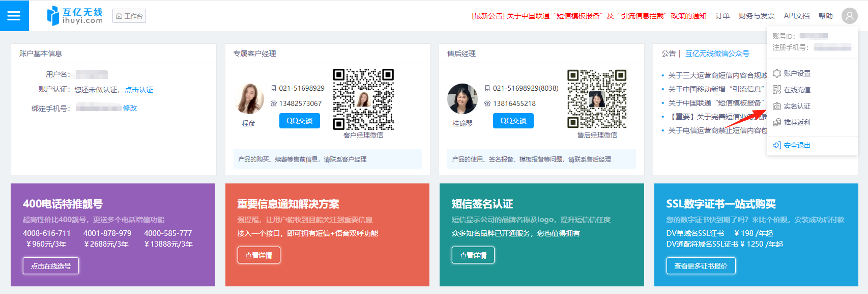Viewport: 868px width, 294px height.
Task: Open 订单 in the top navigation
Action: point(722,16)
